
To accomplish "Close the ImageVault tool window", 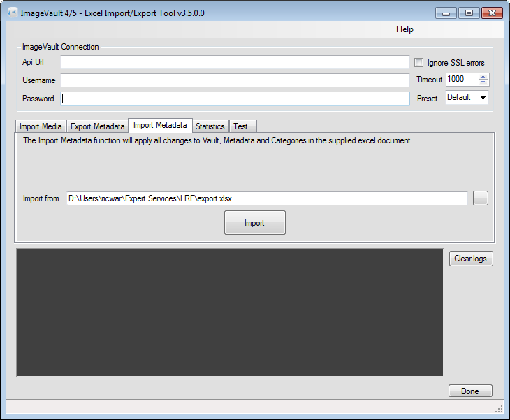I will (x=492, y=13).
